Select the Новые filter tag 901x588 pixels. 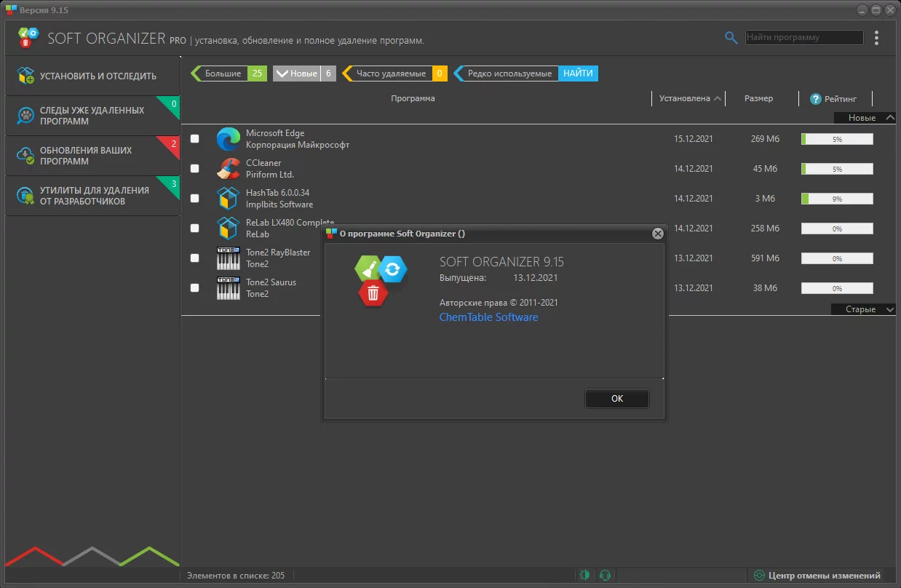304,73
